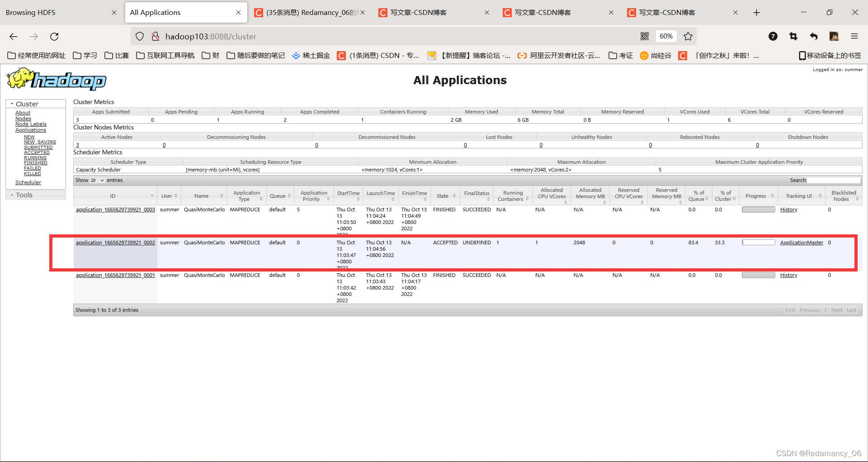This screenshot has height=462, width=868.
Task: Click the Firefox account avatar icon
Action: (834, 36)
